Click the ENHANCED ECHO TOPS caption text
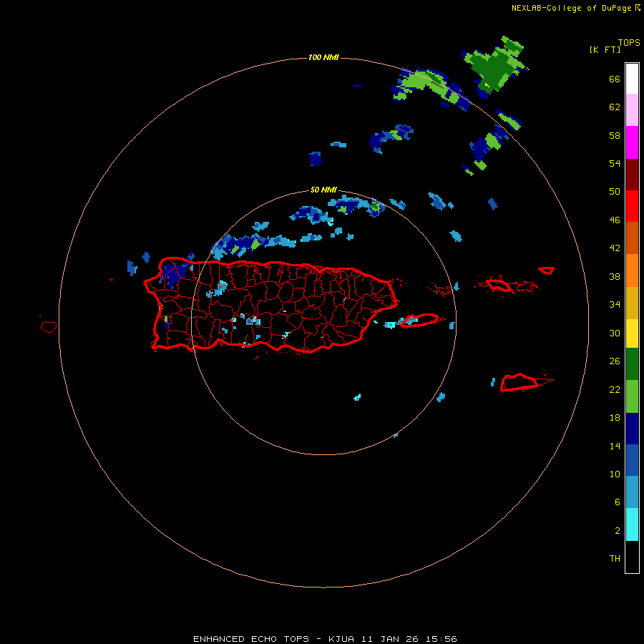The width and height of the screenshot is (644, 644). coord(326,639)
